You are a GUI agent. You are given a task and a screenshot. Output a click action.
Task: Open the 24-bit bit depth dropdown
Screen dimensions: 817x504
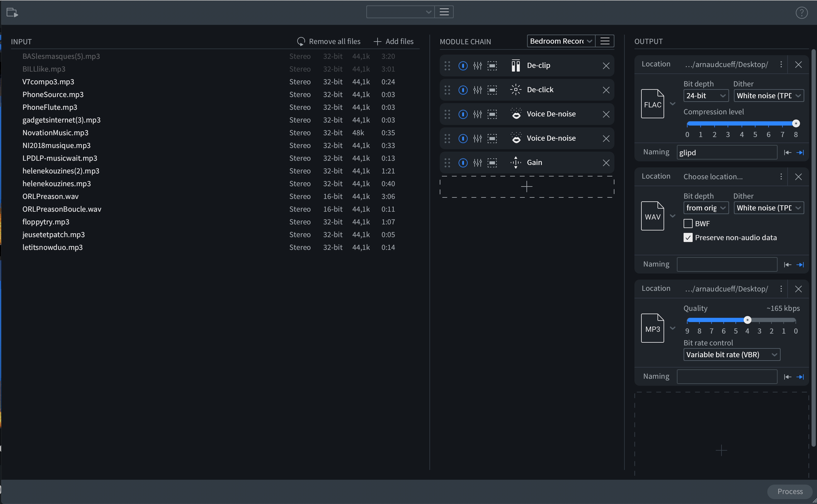[706, 95]
